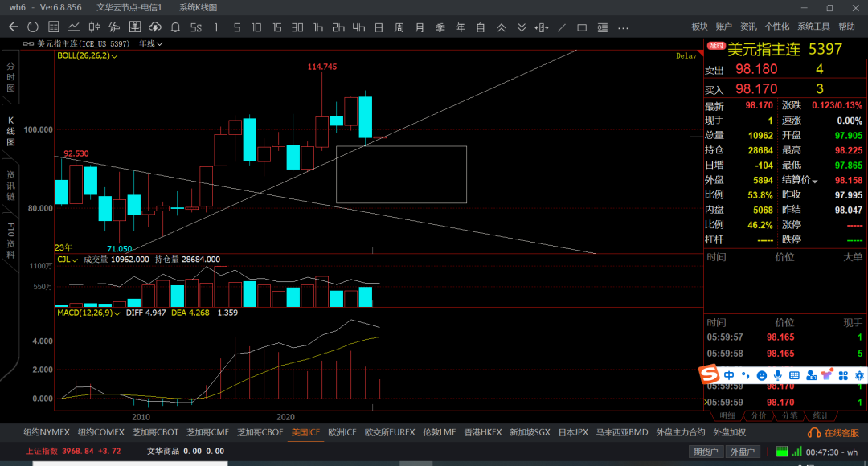Switch to the 统计 tab

tap(821, 415)
